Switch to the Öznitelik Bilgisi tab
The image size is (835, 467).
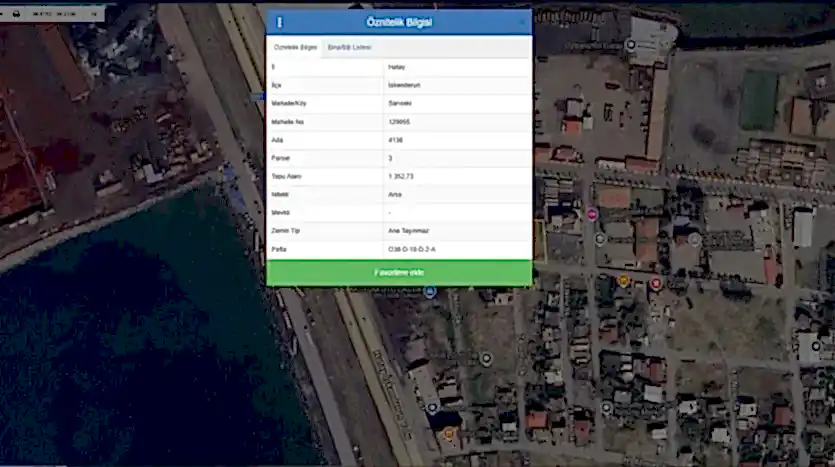[295, 48]
